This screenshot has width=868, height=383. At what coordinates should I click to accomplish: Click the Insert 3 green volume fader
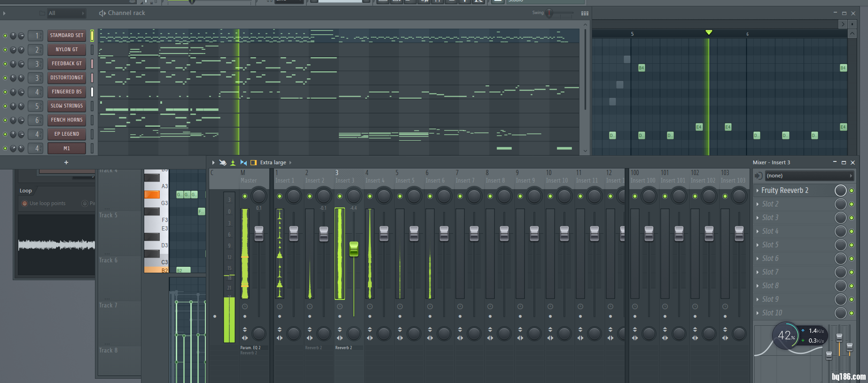click(x=354, y=249)
